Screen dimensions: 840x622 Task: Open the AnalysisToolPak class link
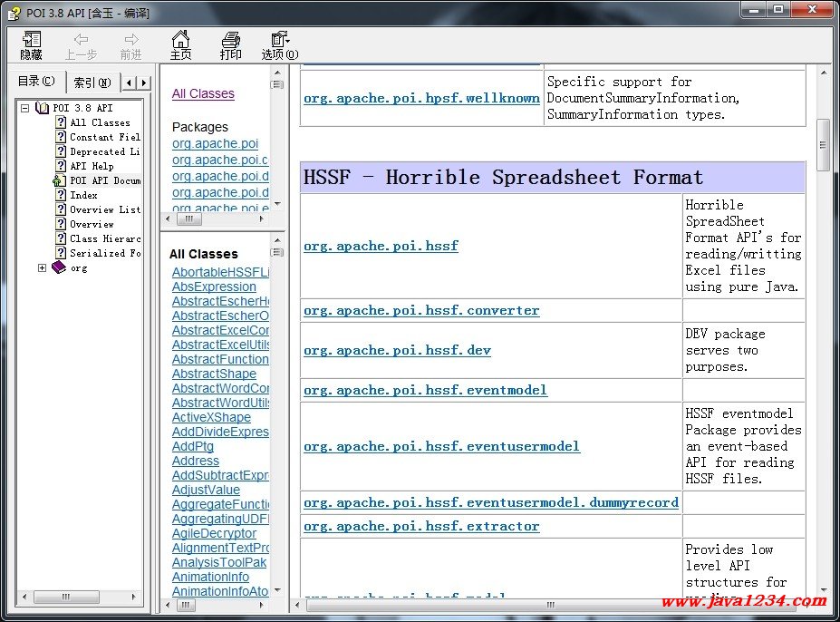click(x=219, y=562)
